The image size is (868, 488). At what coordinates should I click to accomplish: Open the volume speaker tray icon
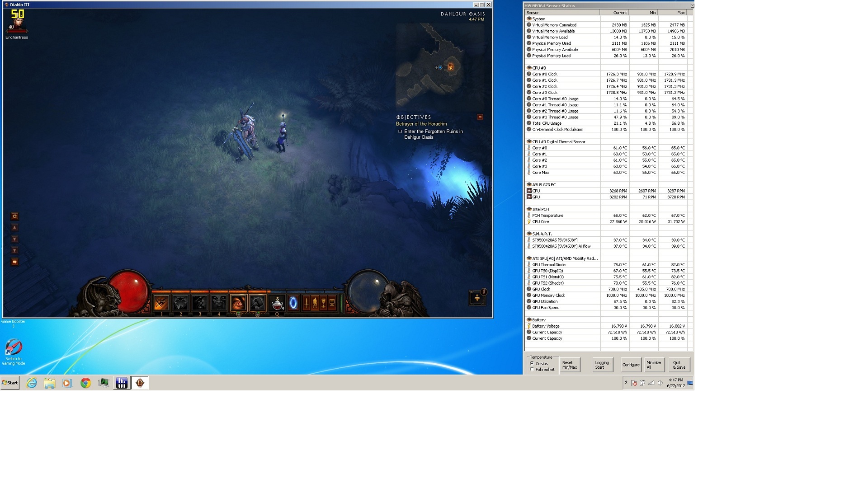(x=660, y=383)
